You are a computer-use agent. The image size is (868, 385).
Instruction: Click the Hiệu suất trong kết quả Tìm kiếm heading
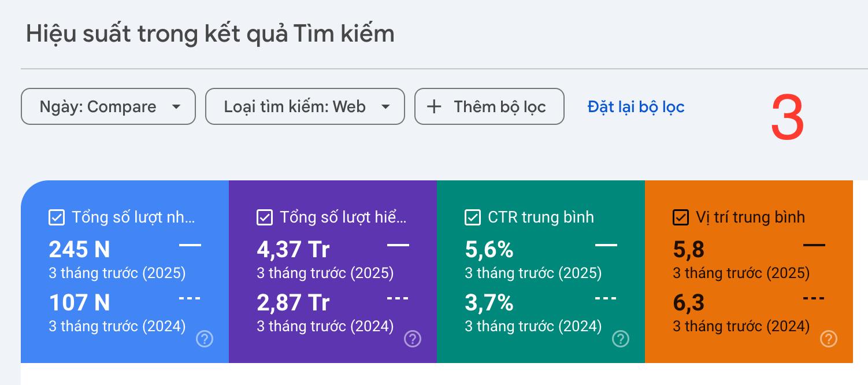210,34
